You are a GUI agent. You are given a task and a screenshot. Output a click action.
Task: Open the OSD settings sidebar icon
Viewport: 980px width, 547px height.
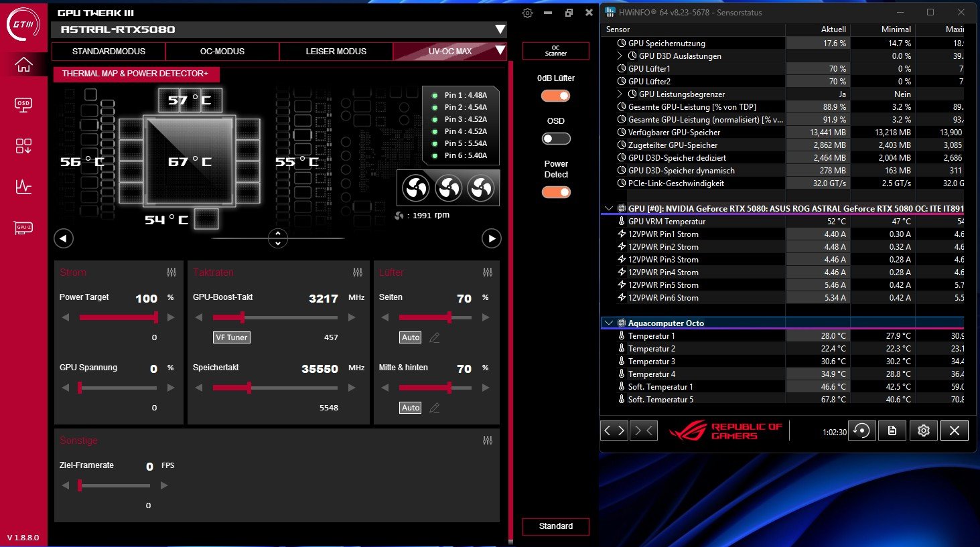[x=23, y=104]
